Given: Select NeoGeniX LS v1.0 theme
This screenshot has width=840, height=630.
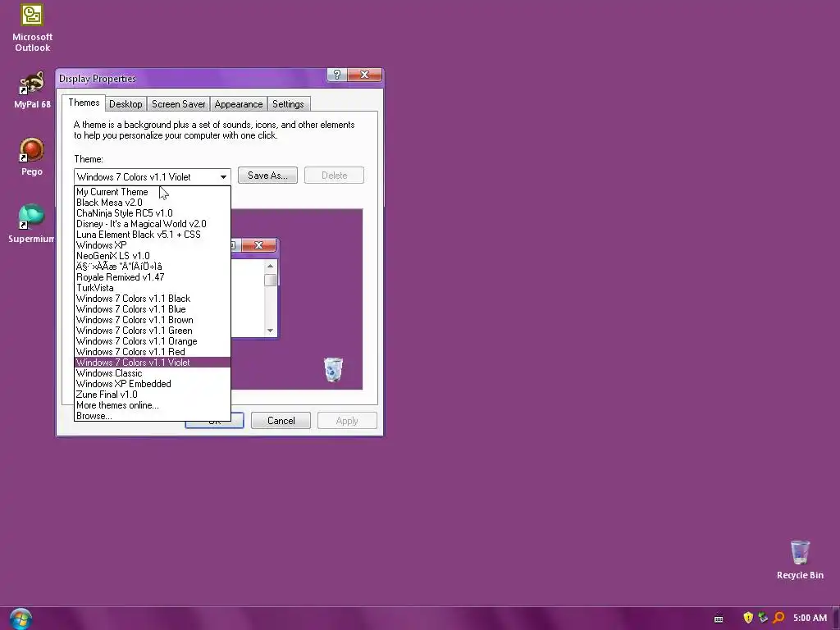Looking at the screenshot, I should (152, 256).
